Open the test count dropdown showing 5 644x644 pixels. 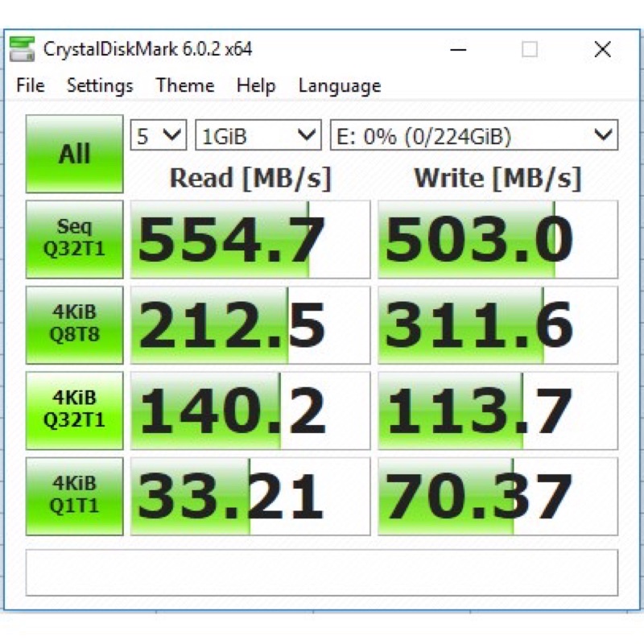pos(158,135)
